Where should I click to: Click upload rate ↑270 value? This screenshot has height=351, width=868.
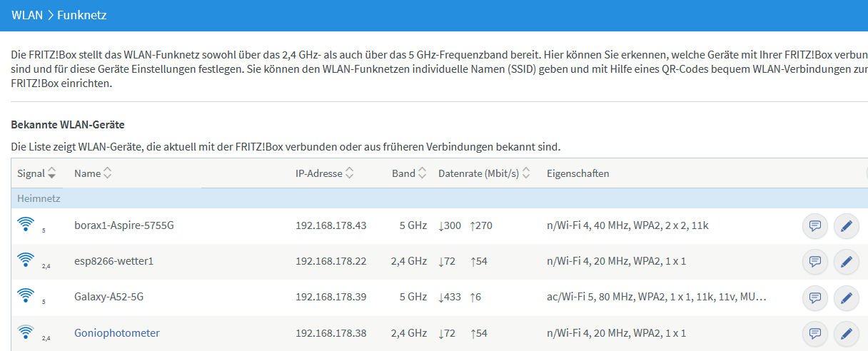click(481, 226)
